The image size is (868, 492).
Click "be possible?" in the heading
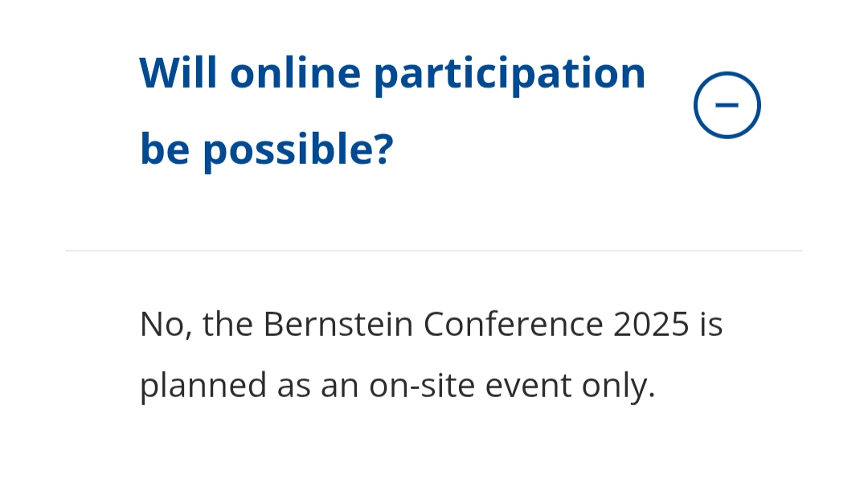(x=267, y=149)
